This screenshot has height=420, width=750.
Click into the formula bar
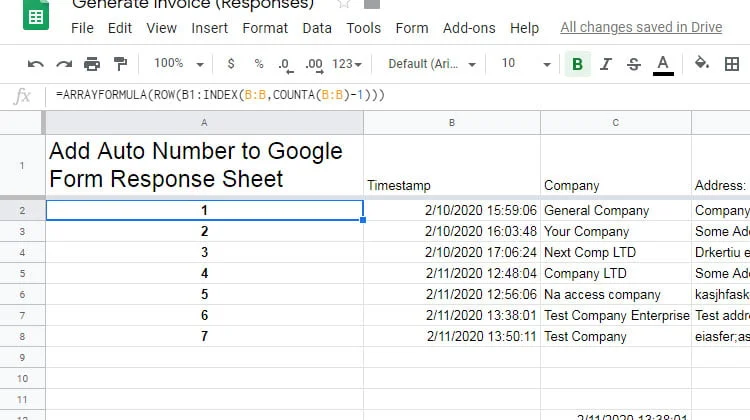[397, 95]
